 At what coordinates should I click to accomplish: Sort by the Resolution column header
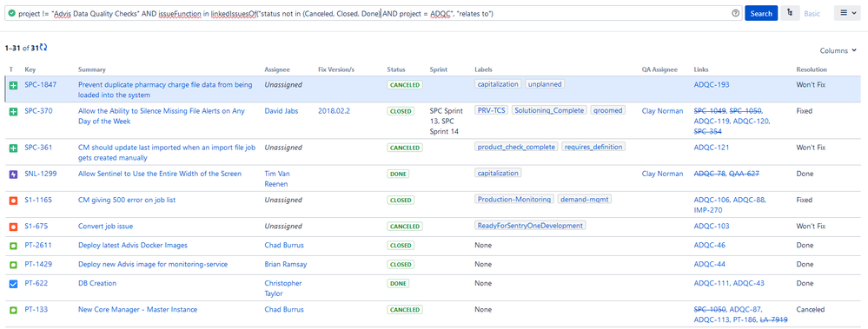click(x=812, y=69)
